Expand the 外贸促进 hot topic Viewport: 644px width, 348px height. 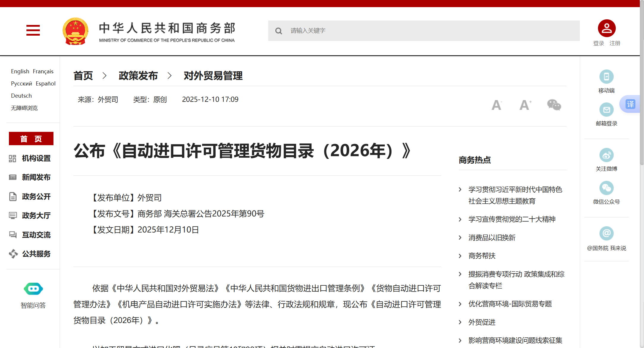pos(482,322)
